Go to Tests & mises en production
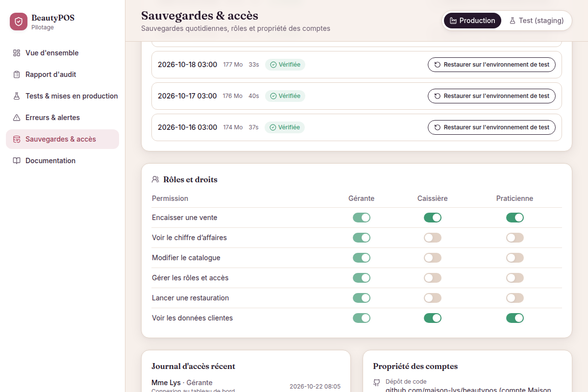 [x=62, y=96]
